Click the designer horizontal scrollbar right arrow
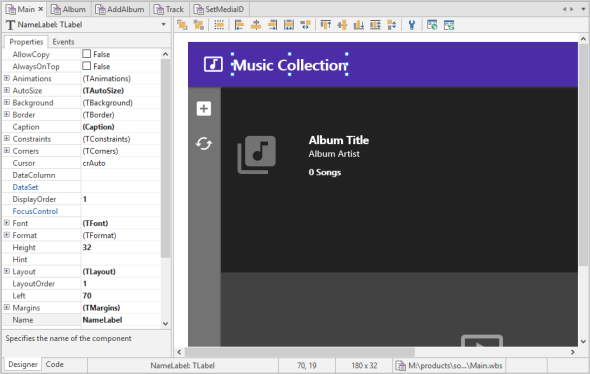590x374 pixels. pos(573,352)
